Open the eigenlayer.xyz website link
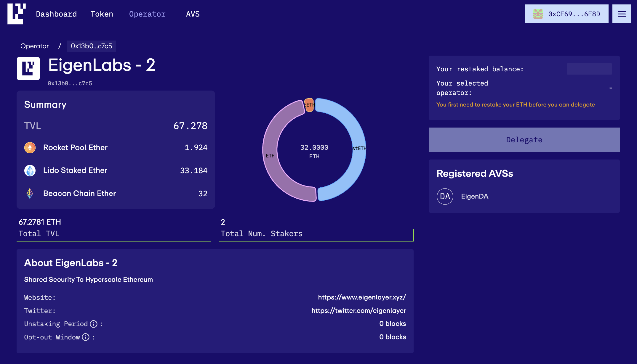This screenshot has height=364, width=637. tap(362, 297)
